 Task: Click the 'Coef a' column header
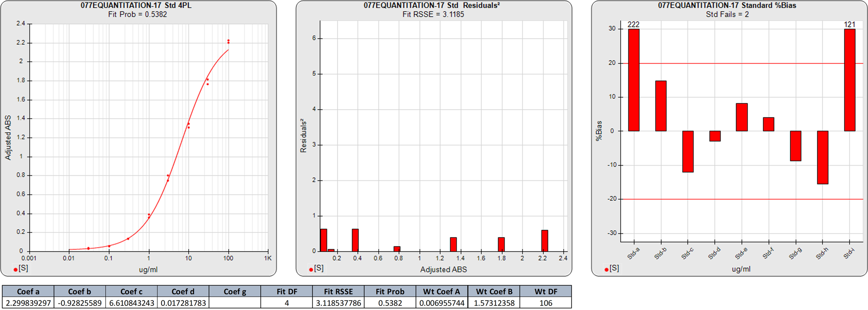pyautogui.click(x=28, y=291)
